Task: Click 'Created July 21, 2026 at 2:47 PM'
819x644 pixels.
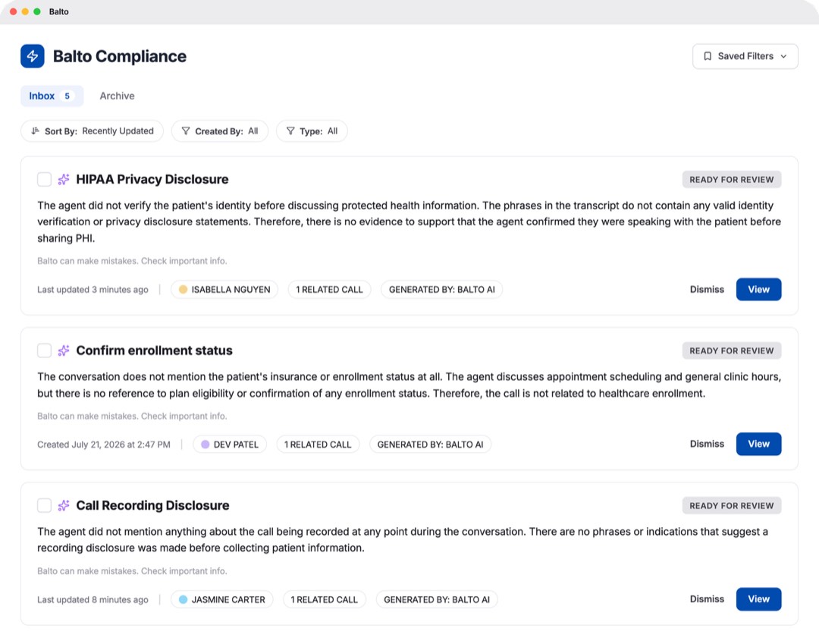Action: (103, 444)
